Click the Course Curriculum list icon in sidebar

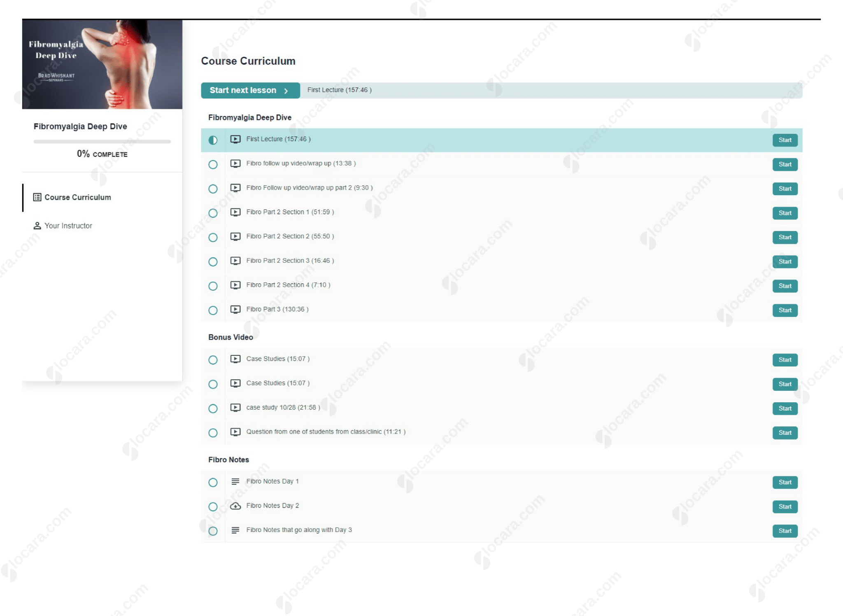[37, 197]
